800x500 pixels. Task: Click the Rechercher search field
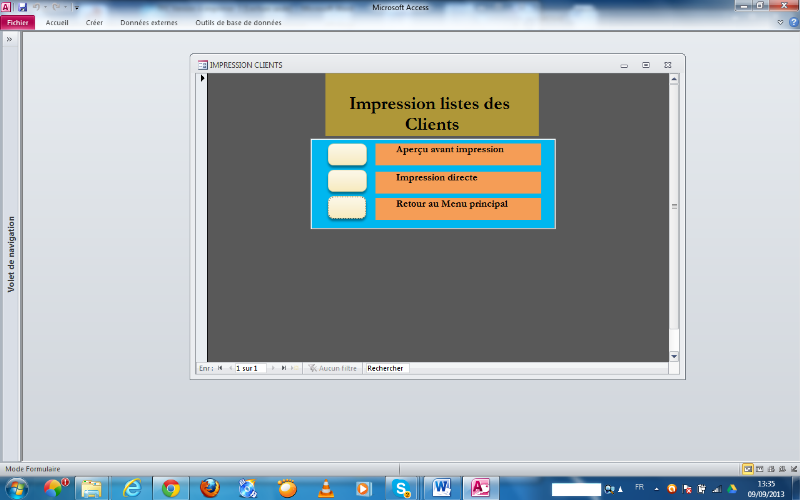point(387,368)
